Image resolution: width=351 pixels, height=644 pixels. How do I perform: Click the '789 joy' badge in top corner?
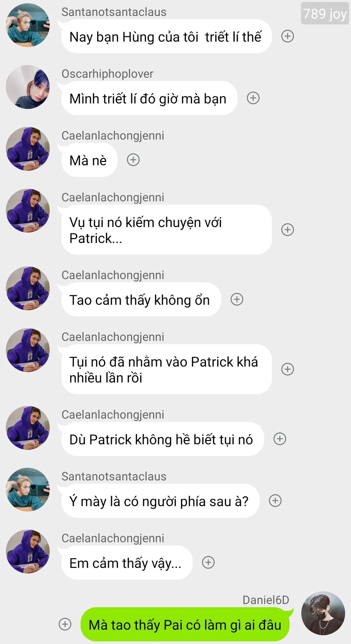coord(325,13)
